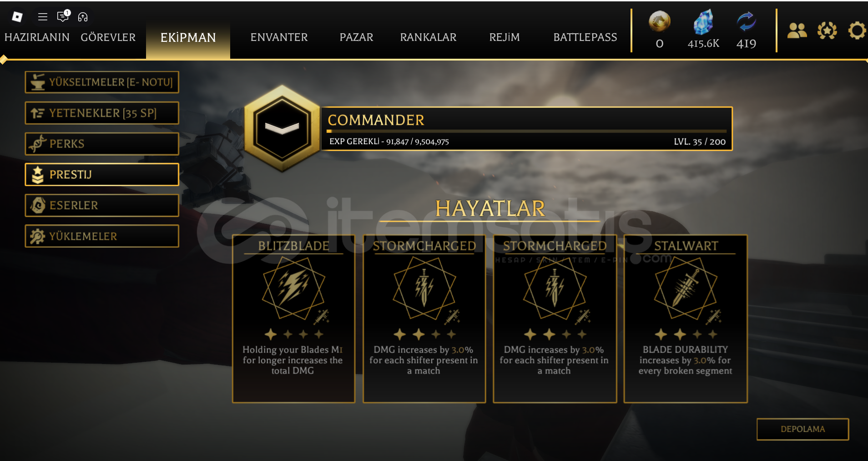Click the blue refresh arrows icon

(x=746, y=21)
